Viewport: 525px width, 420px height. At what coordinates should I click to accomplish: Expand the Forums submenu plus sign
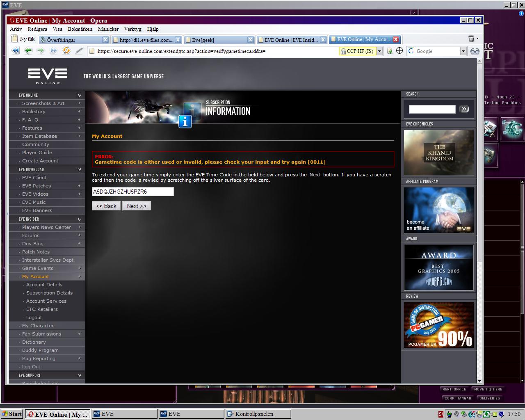(79, 235)
